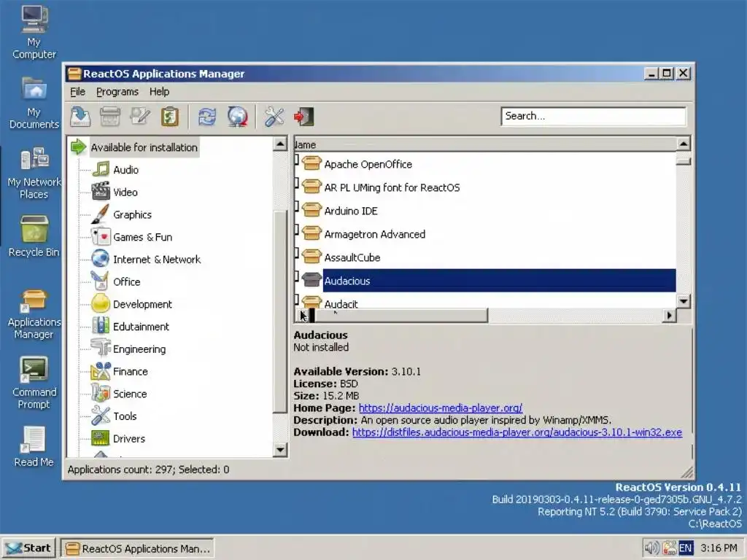Click the Install toolbar icon
Viewport: 747px width, 560px height.
(x=80, y=117)
